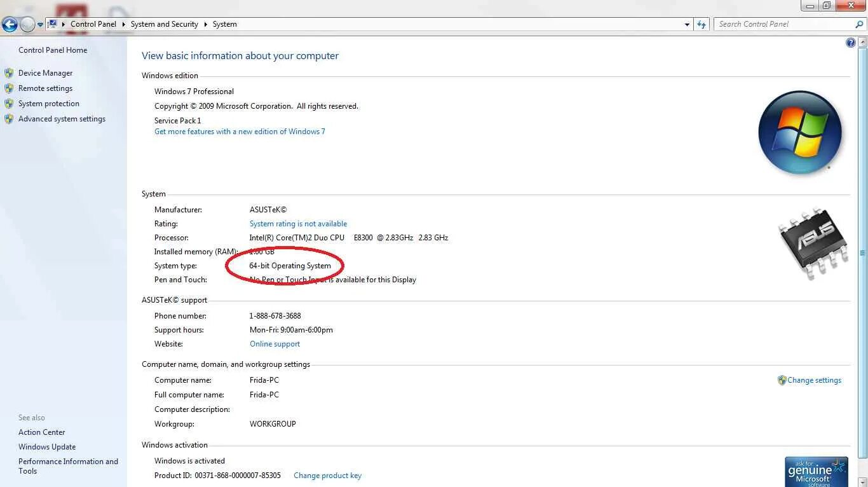This screenshot has height=487, width=868.
Task: Select the 64-bit Operating System text
Action: [290, 266]
